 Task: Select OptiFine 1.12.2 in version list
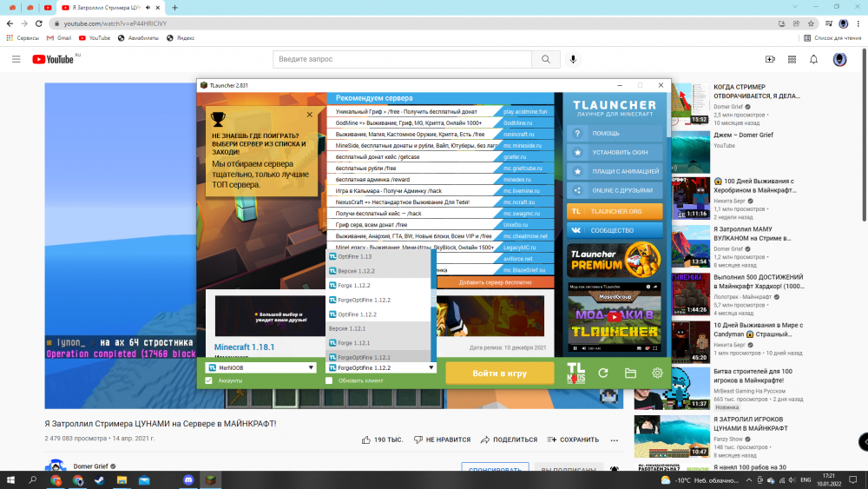click(378, 314)
